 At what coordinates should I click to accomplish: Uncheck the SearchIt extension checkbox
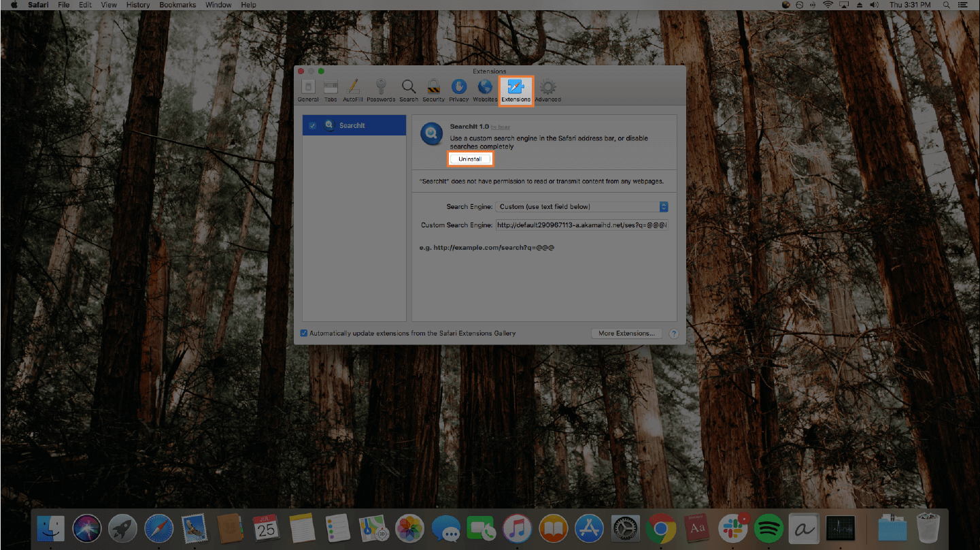[x=312, y=125]
